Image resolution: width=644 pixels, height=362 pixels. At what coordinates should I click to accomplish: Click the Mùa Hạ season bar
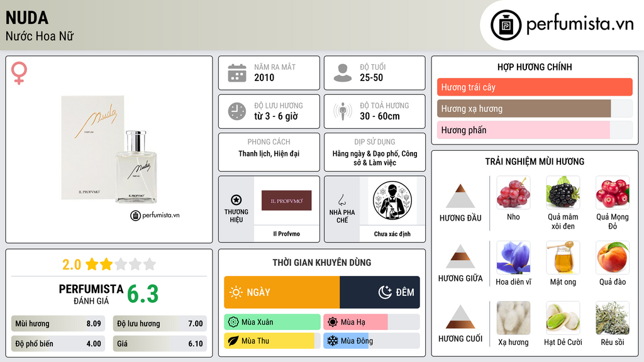pyautogui.click(x=372, y=322)
